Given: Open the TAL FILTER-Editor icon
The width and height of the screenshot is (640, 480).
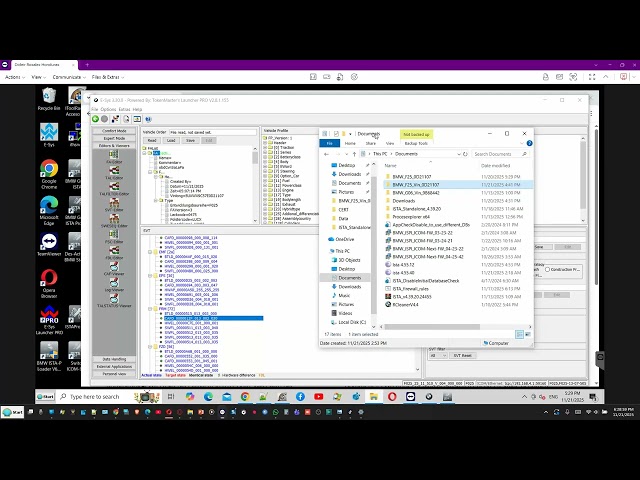Looking at the screenshot, I should click(x=114, y=188).
